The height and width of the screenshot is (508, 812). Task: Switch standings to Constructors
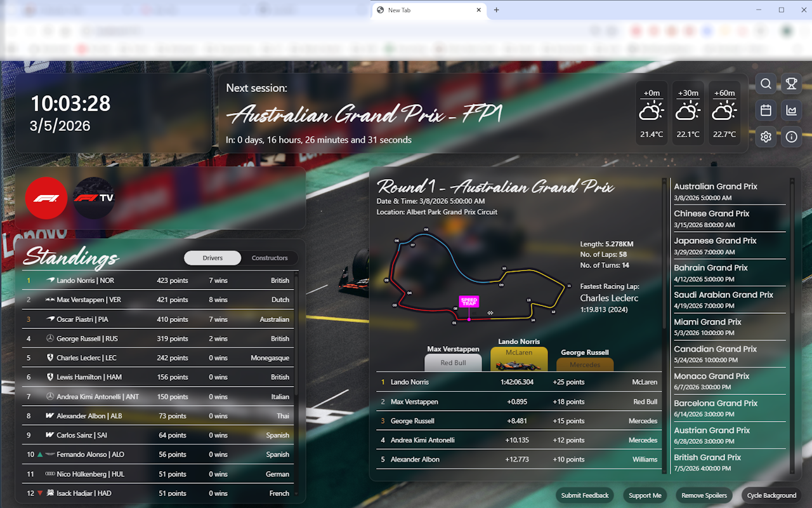pos(270,258)
